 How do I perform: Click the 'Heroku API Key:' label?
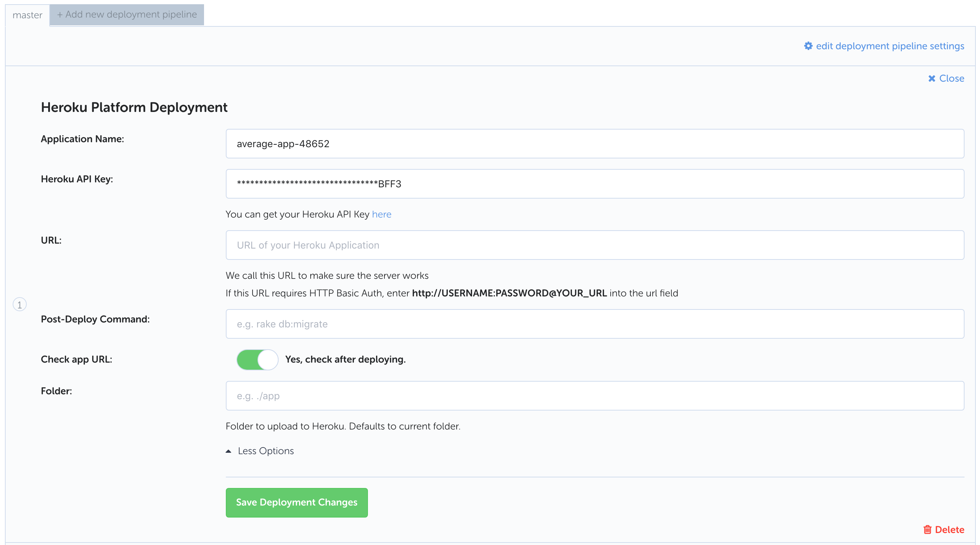pyautogui.click(x=77, y=179)
